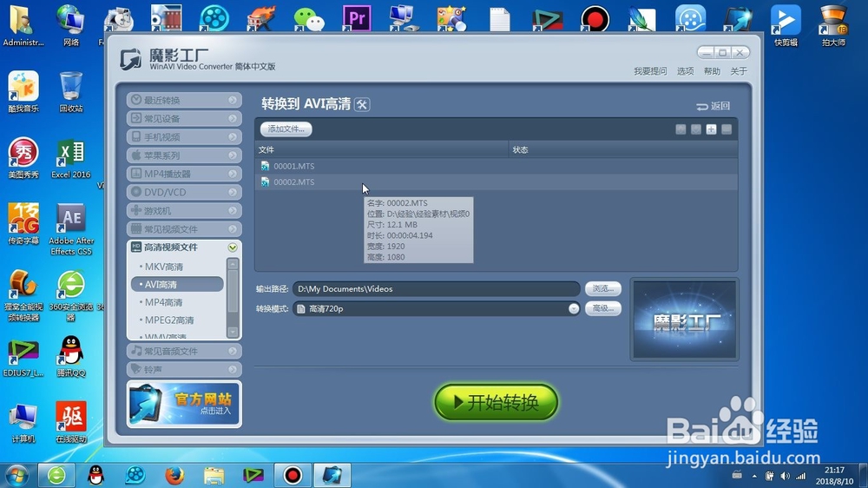Click the last file list toolbar icon
Screen dimensions: 868x488
(x=727, y=129)
